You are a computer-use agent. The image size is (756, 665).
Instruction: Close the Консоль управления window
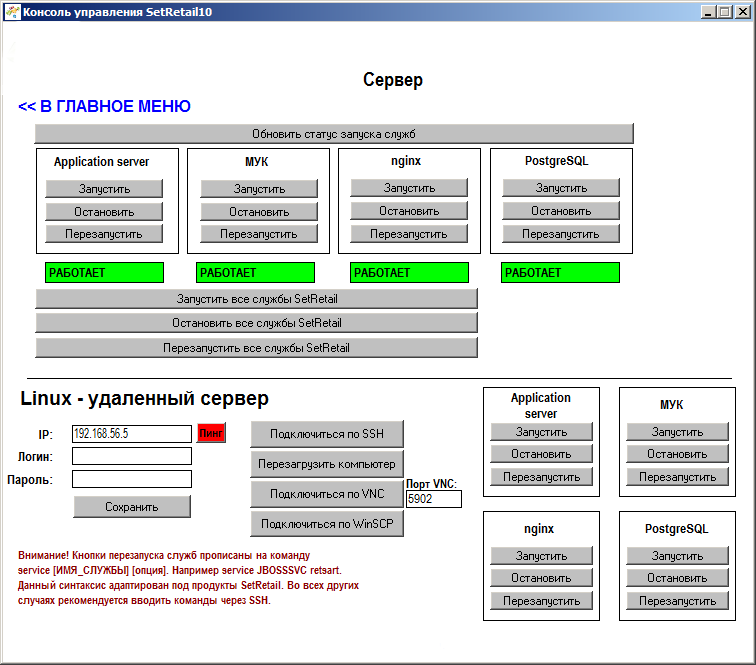coord(743,12)
